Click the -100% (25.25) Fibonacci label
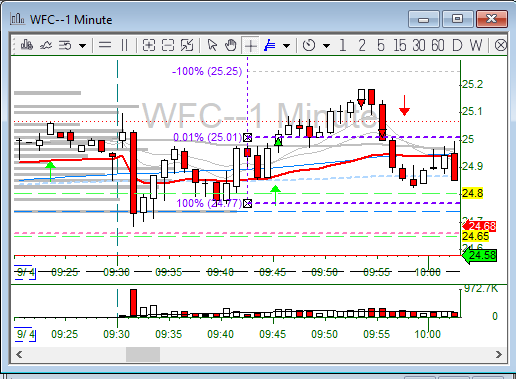Screen dimensions: 516x379 coord(207,71)
